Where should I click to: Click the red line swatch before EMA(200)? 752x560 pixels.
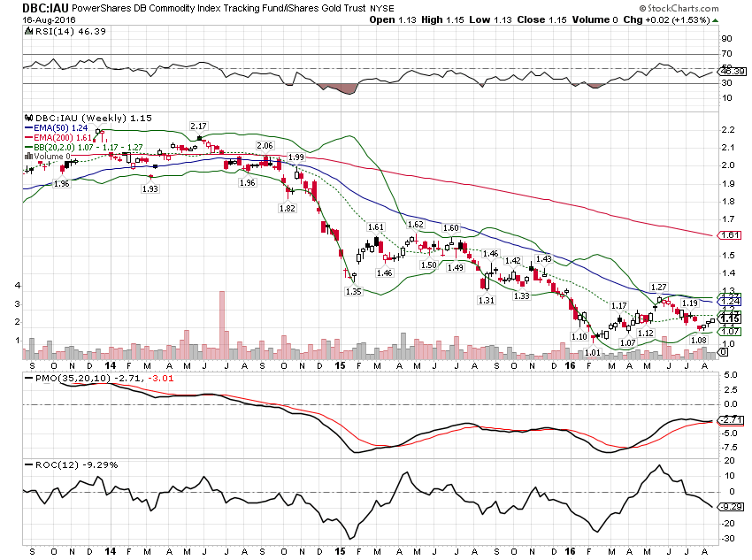(x=28, y=138)
